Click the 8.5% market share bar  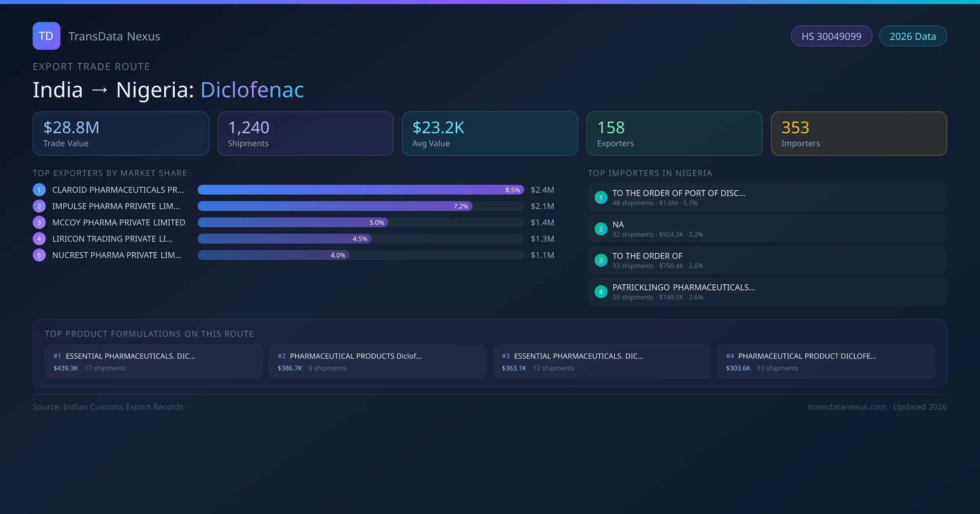360,190
